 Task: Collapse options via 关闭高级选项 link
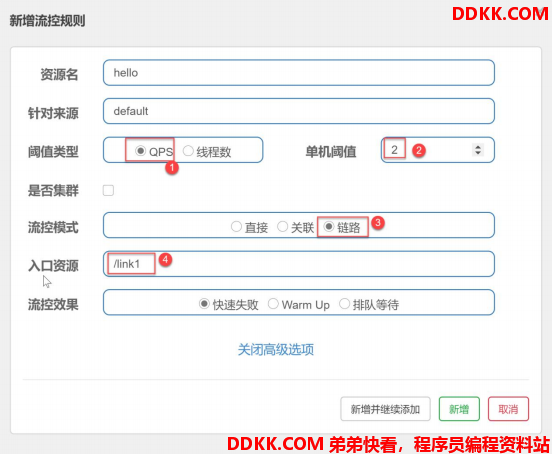pos(276,349)
